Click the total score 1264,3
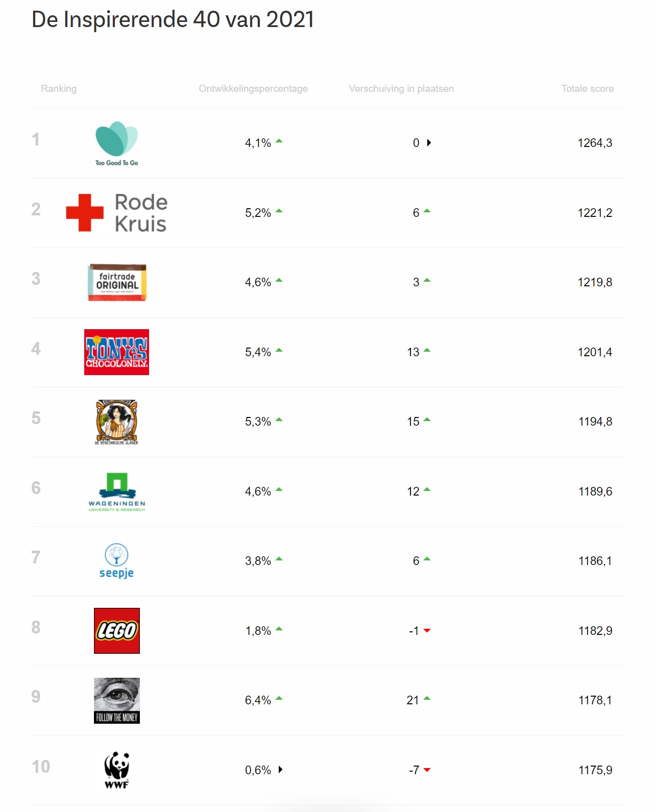Viewport: 656px width, 812px height. (595, 143)
